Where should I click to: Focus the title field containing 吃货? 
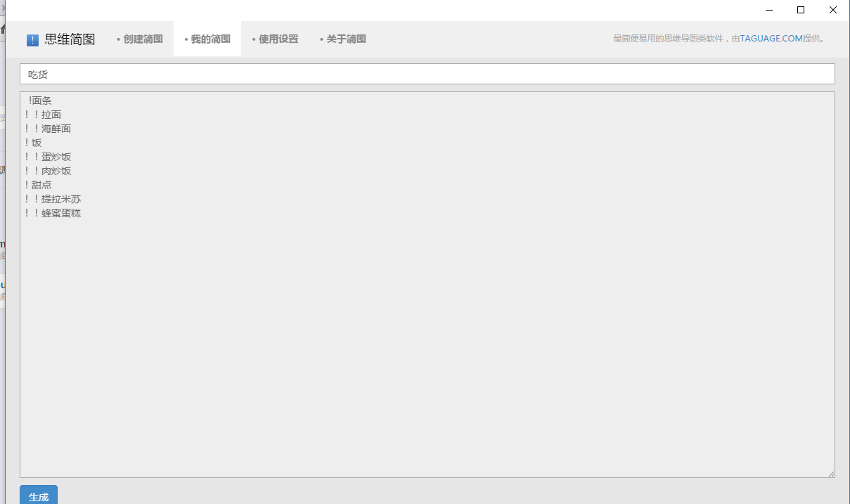click(427, 74)
